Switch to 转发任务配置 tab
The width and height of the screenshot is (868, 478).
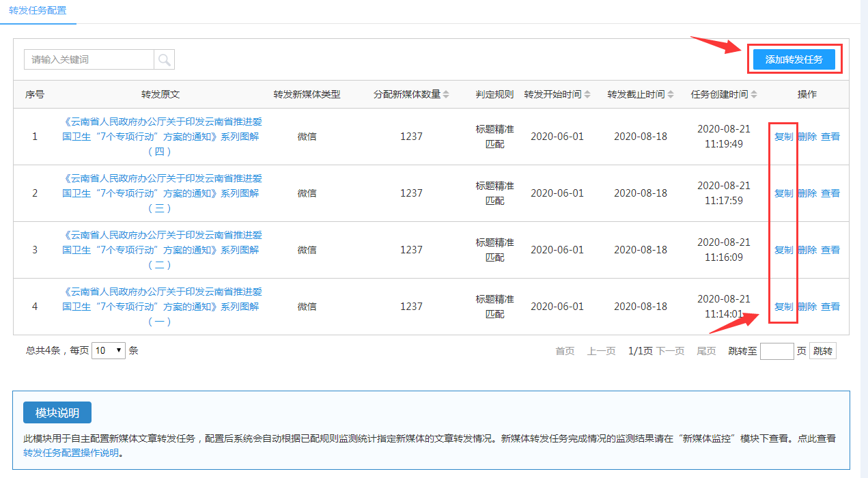coord(38,11)
